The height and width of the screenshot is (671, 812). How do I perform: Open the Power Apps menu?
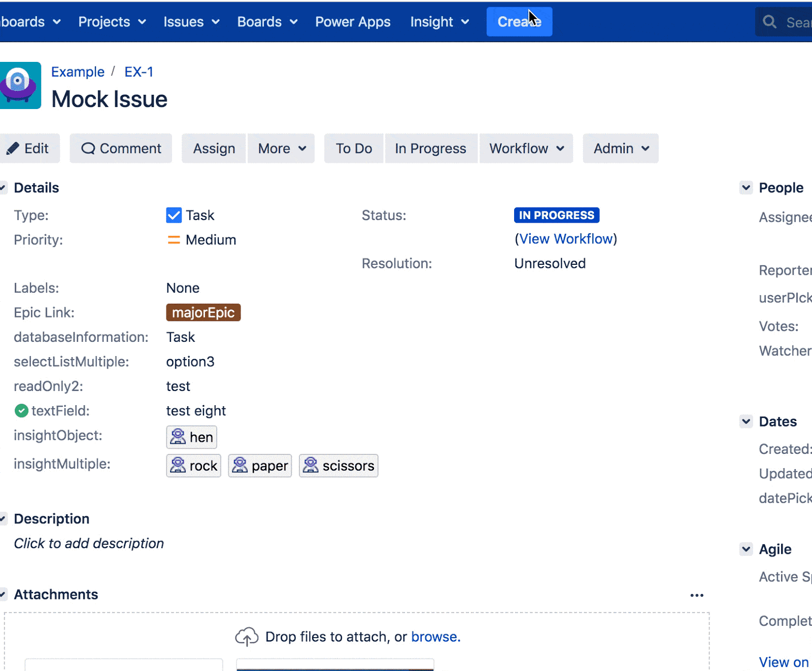tap(353, 22)
